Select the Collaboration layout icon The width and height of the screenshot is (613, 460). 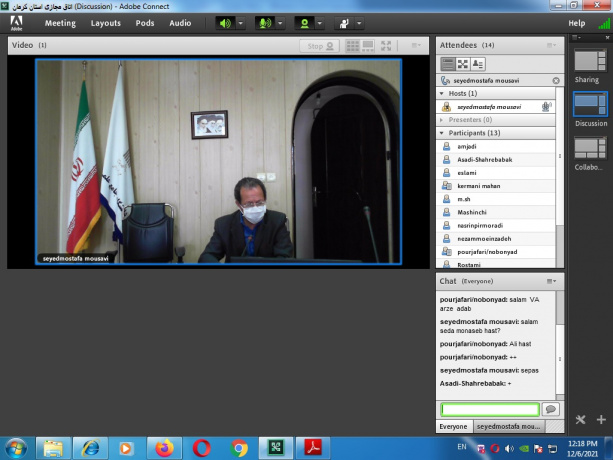[x=587, y=150]
